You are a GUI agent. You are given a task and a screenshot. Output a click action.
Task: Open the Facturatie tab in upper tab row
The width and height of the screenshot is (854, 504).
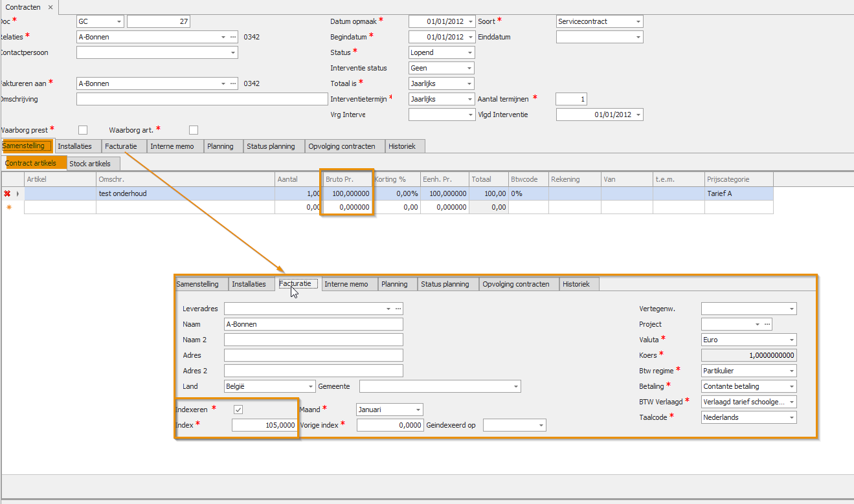[x=124, y=146]
